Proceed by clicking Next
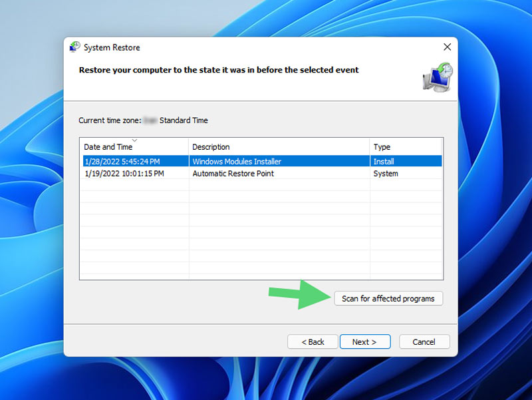This screenshot has height=400, width=532. click(364, 341)
